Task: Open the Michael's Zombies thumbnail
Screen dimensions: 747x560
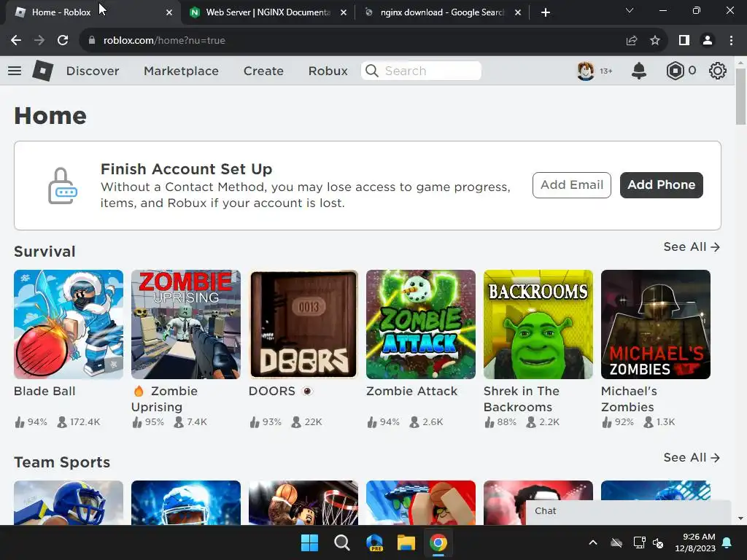Action: point(656,324)
